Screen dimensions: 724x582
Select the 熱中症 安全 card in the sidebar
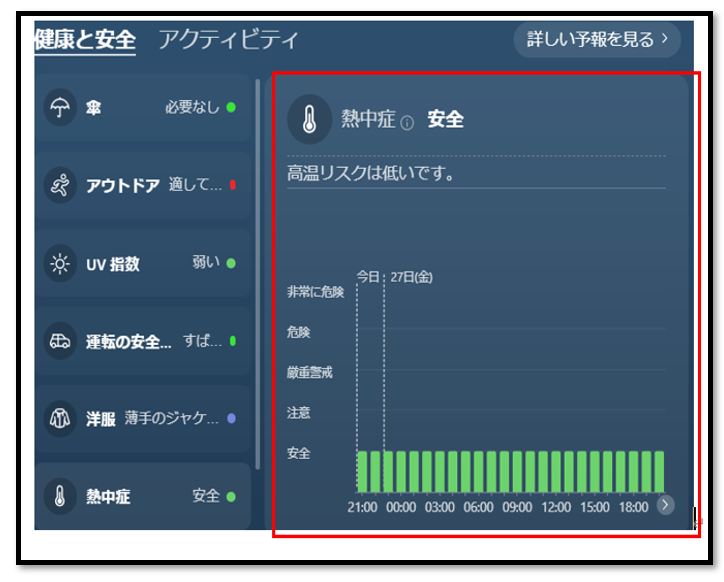[x=143, y=497]
